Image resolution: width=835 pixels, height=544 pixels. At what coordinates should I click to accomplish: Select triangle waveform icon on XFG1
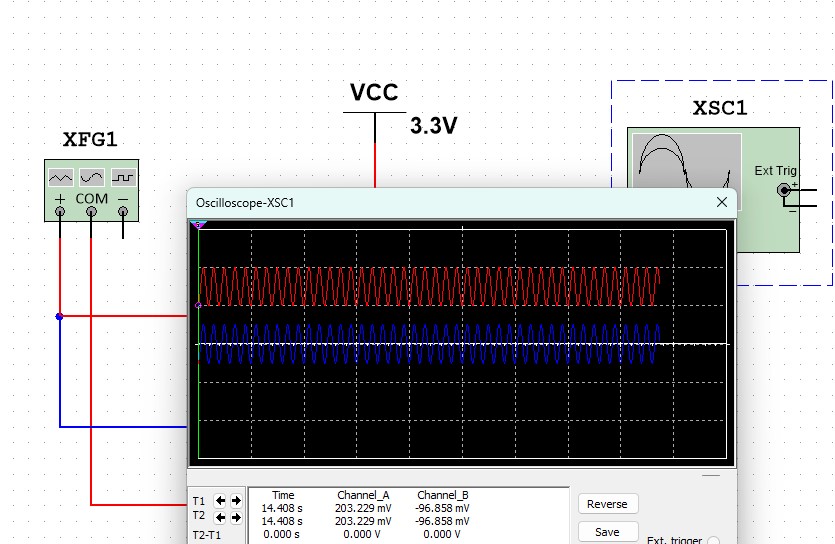[60, 177]
